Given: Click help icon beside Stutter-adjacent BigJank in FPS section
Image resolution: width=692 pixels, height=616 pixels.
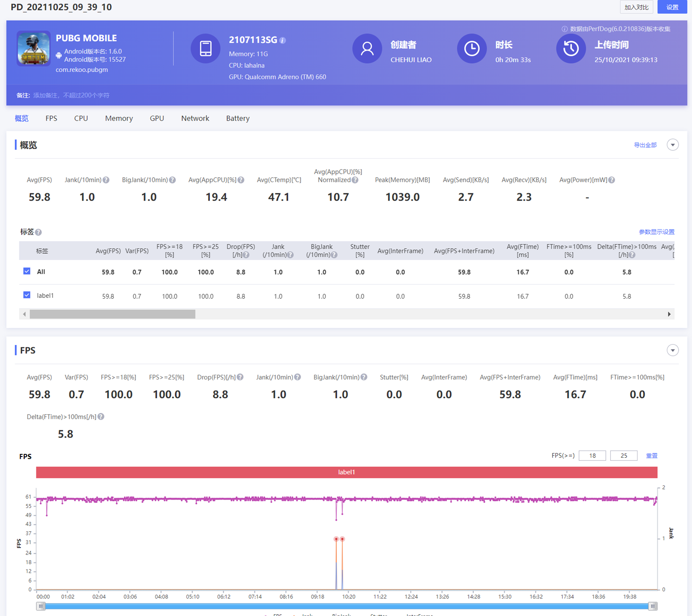Looking at the screenshot, I should point(364,377).
